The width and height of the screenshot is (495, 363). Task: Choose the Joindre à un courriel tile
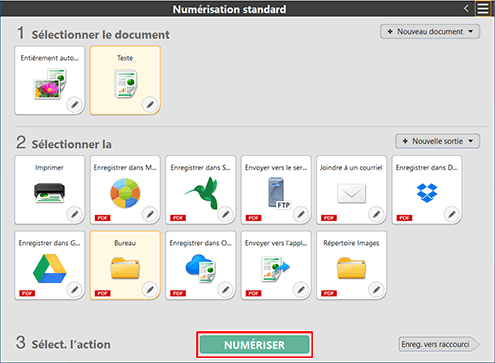[x=351, y=190]
